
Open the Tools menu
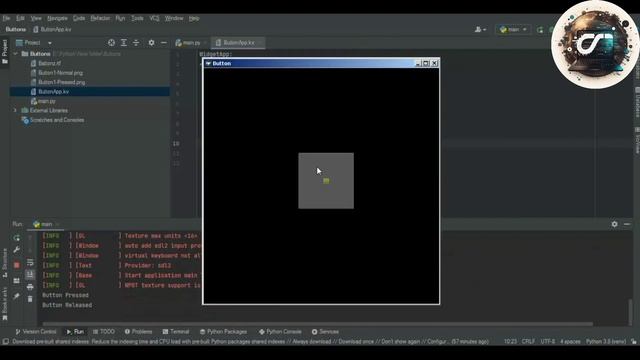tap(137, 18)
